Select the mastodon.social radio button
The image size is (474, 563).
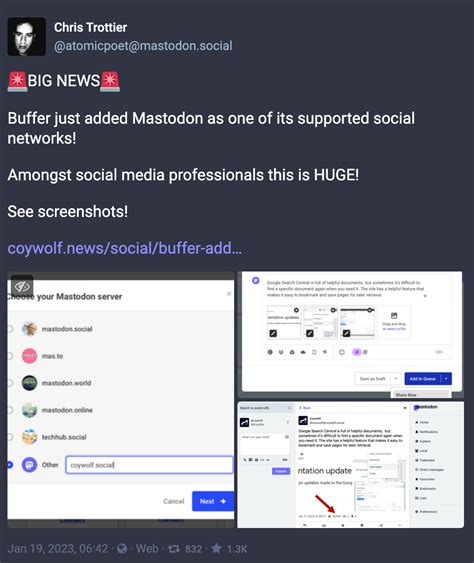click(10, 329)
